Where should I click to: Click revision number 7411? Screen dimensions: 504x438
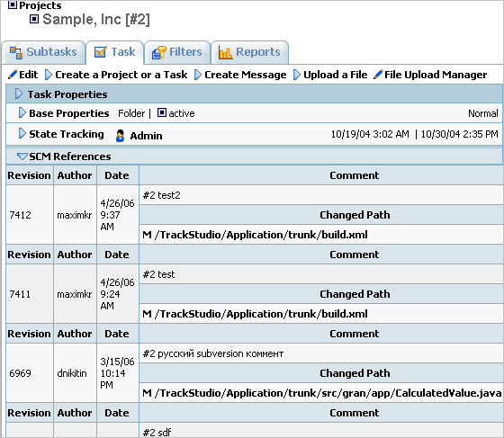coord(20,294)
